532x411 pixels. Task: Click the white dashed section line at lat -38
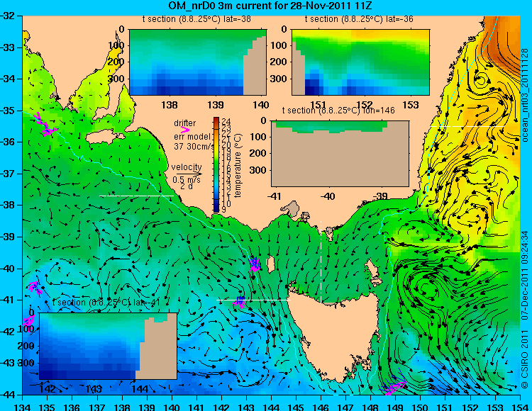pos(136,196)
